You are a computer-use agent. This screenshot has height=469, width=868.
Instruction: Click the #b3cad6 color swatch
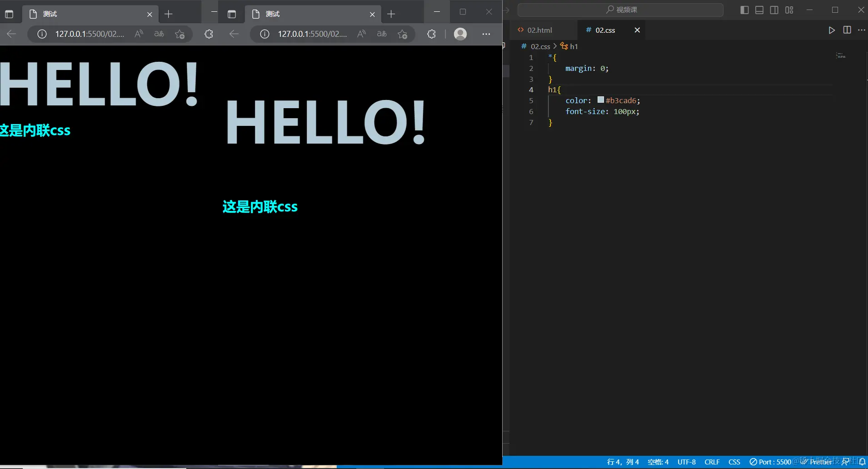[600, 100]
